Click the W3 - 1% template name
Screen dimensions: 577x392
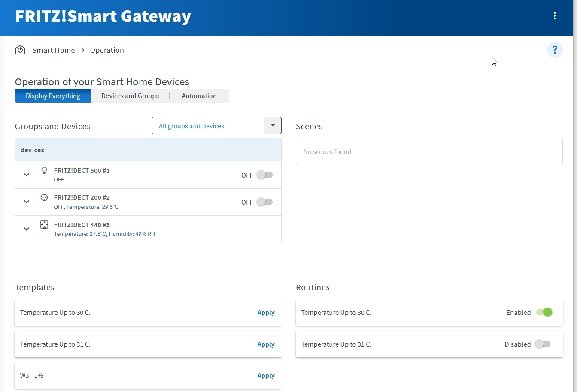pos(32,375)
